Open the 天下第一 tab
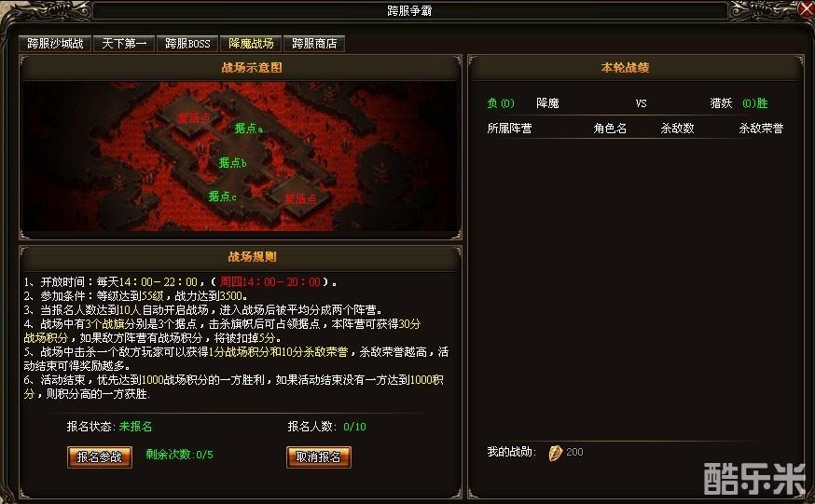The height and width of the screenshot is (504, 815). pyautogui.click(x=124, y=44)
